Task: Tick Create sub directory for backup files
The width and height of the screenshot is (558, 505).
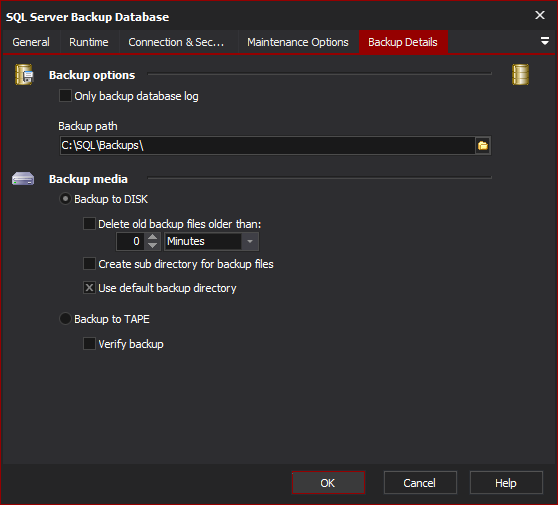Action: [x=89, y=264]
